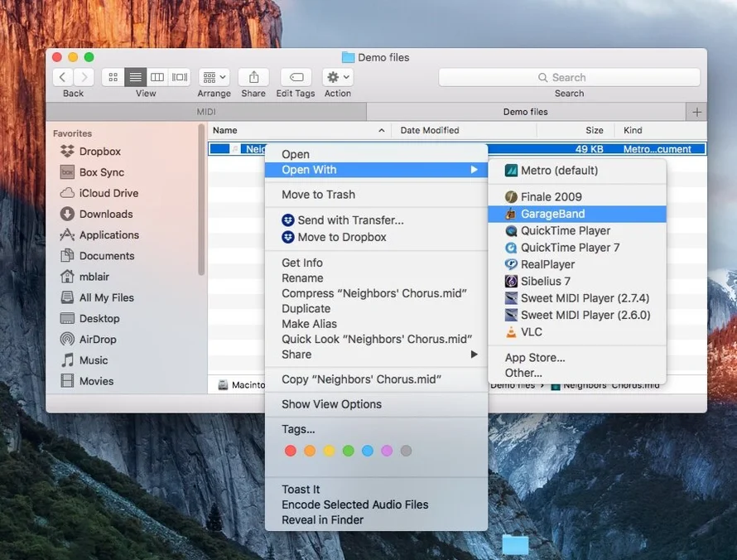The image size is (737, 560).
Task: Open file with GarageBand
Action: (x=577, y=214)
